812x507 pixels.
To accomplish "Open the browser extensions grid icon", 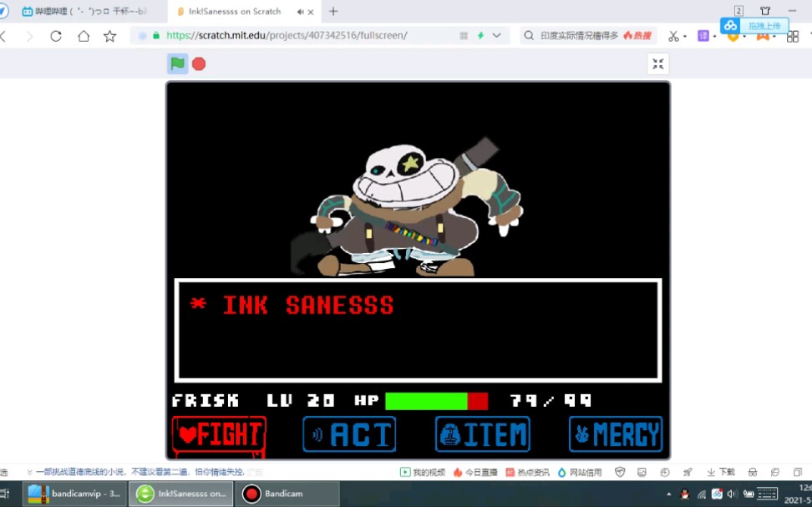I will tap(792, 36).
